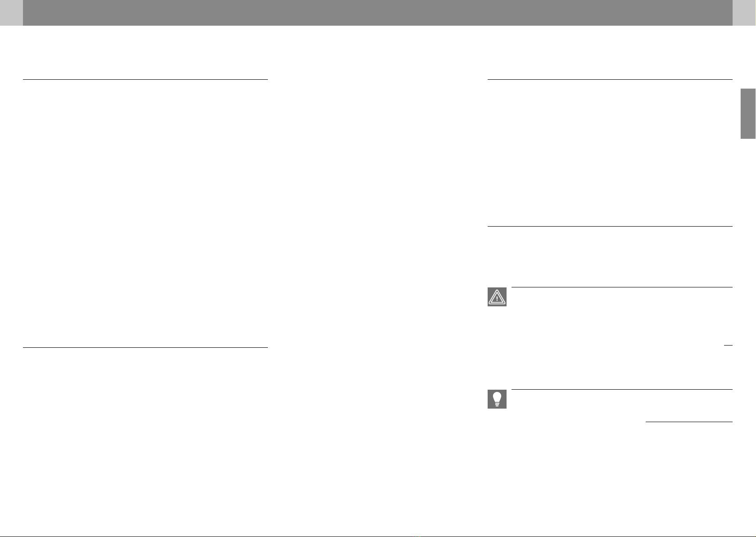Click the light gray top-right corner block
Viewport: 756px width, 537px height.
pyautogui.click(x=744, y=13)
